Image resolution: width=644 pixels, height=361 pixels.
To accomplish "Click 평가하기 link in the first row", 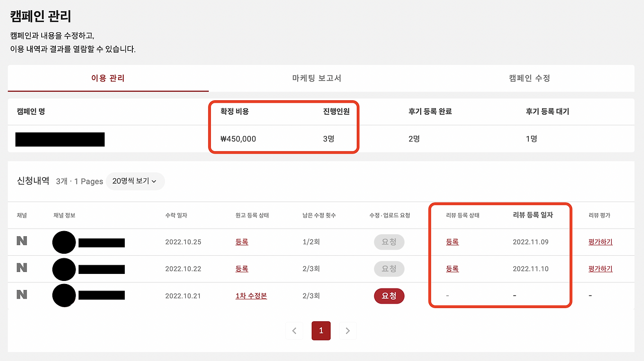I will click(x=599, y=242).
